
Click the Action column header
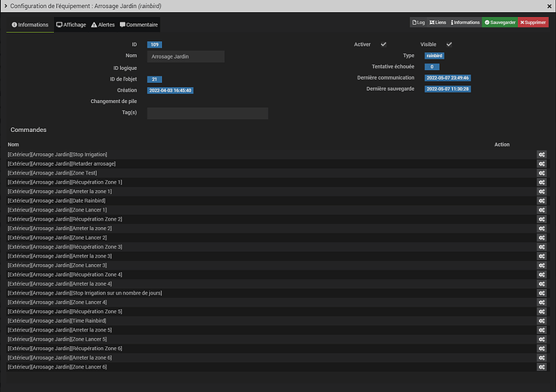[502, 144]
